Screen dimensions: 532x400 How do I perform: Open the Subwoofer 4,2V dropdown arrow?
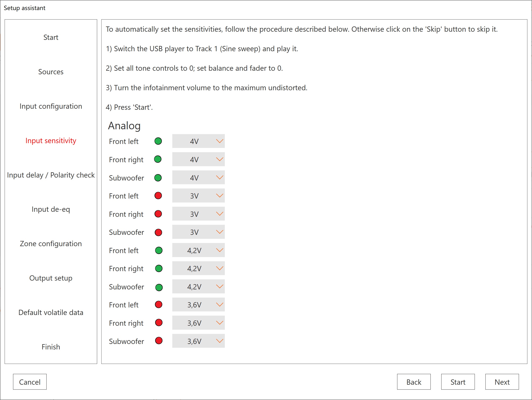[x=219, y=287]
